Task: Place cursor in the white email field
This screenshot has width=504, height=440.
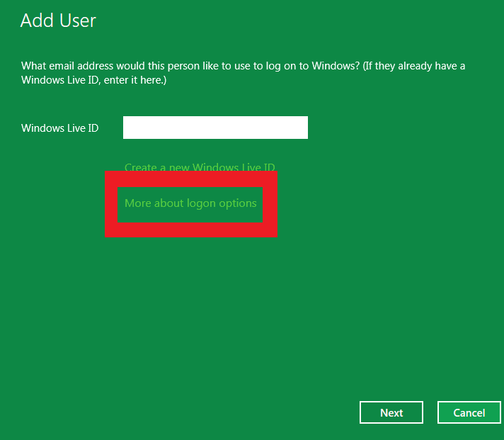Action: click(215, 128)
